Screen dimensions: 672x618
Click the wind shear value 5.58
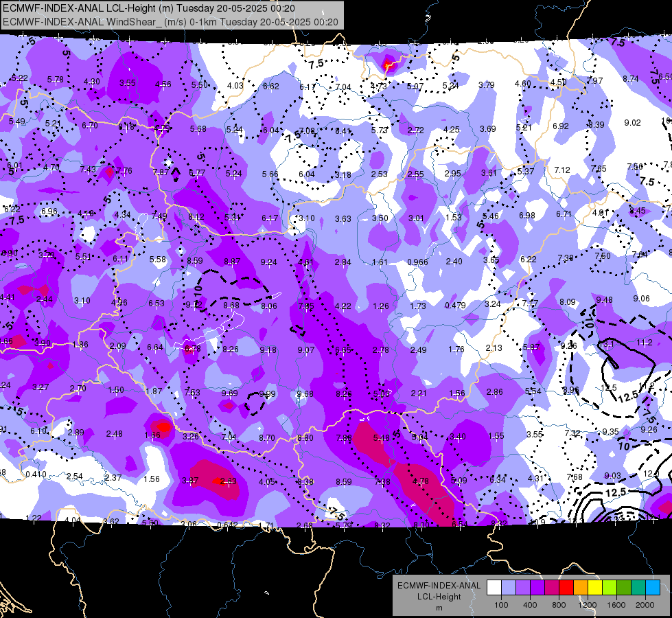coord(158,260)
